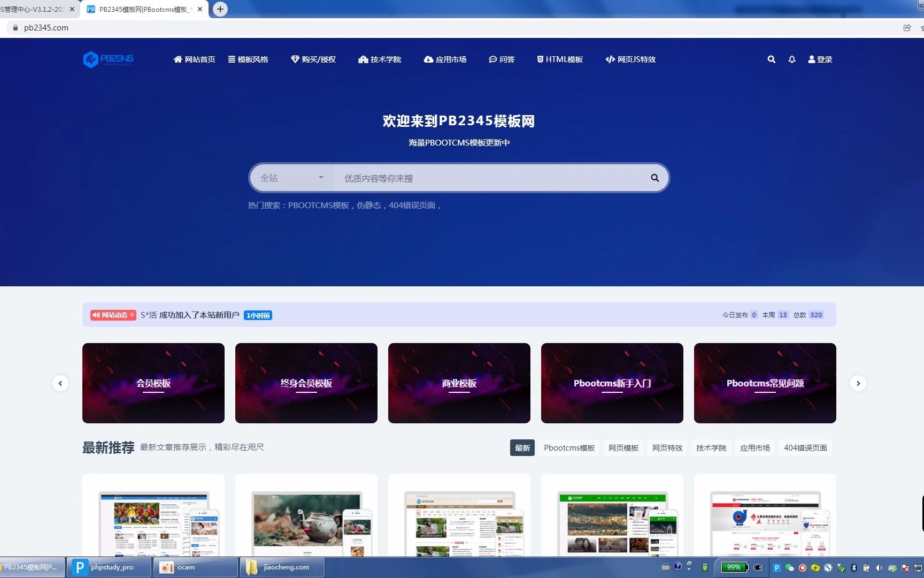
Task: Click the 问答 speech bubble icon
Action: (492, 59)
